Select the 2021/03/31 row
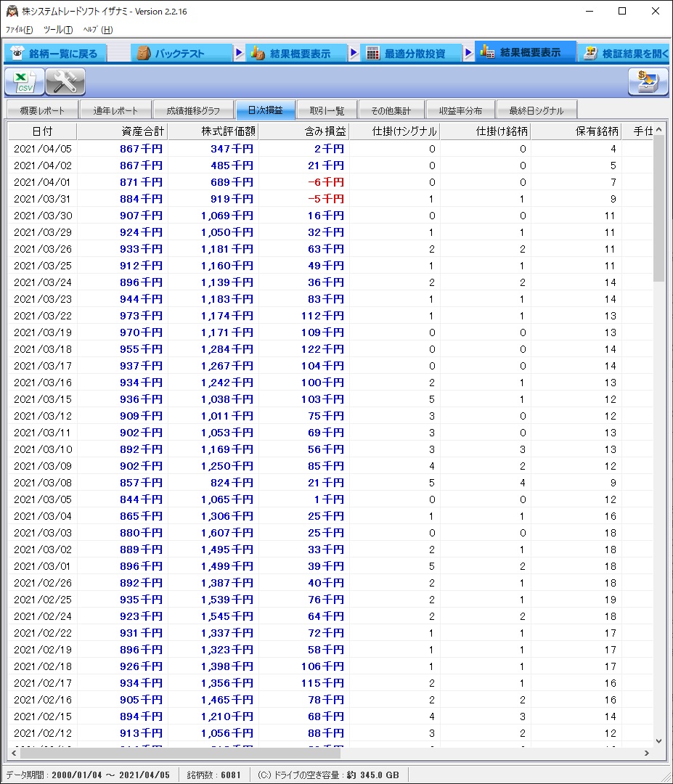 (x=218, y=199)
